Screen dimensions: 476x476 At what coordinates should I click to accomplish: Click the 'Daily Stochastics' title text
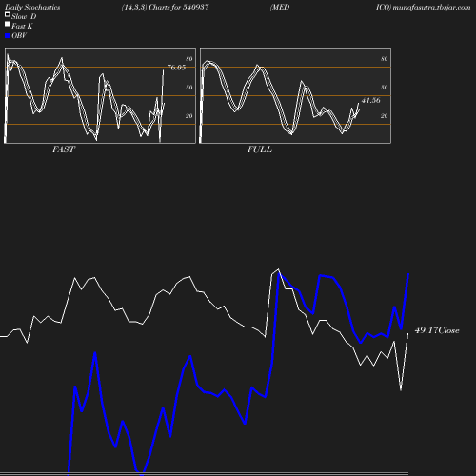coord(32,7)
